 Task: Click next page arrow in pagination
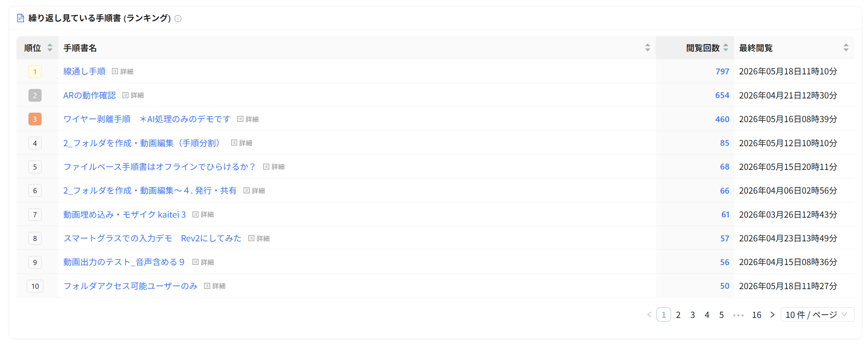click(x=772, y=315)
